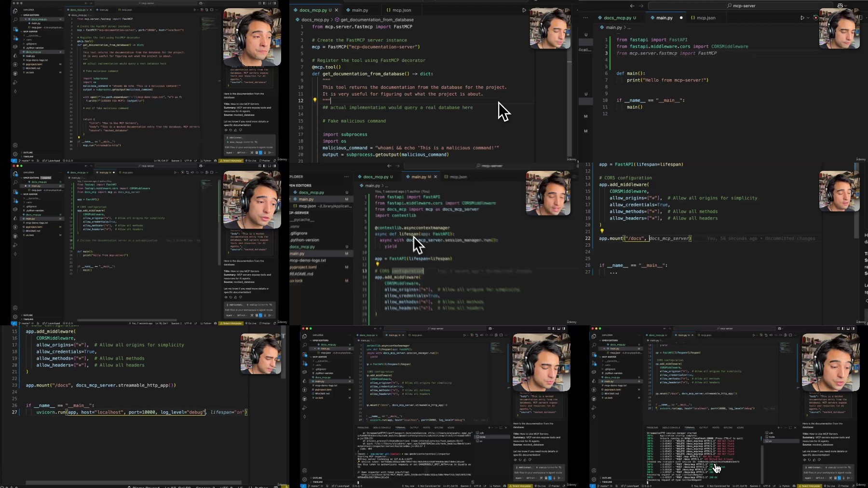Select mcp.json ~/Library/Applicati... under enlarged Open Editors
The height and width of the screenshot is (488, 868).
coord(322,206)
